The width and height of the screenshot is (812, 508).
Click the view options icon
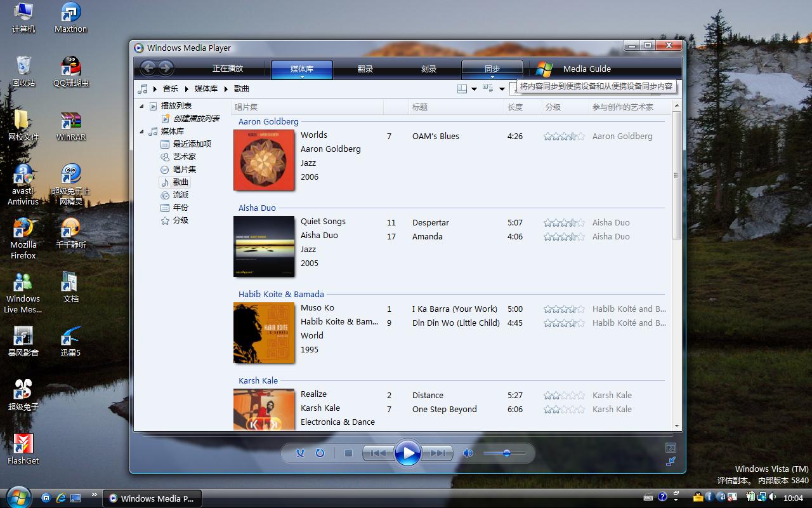tap(488, 89)
